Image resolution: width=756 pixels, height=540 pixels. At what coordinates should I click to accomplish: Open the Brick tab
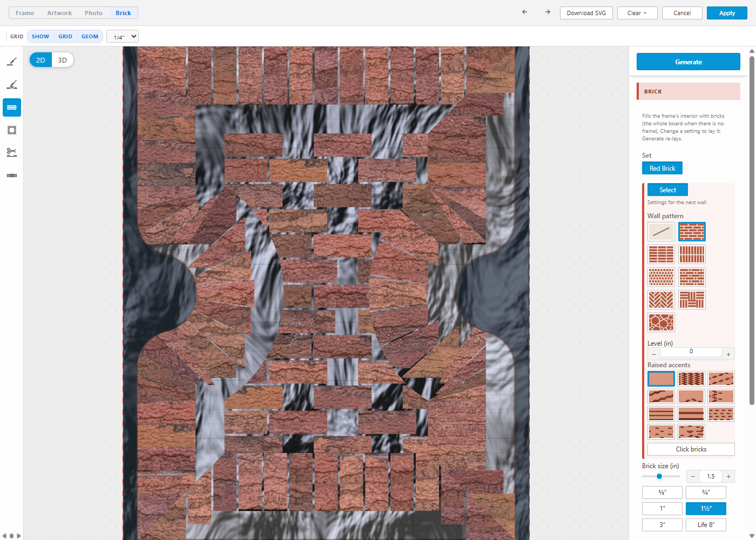123,13
